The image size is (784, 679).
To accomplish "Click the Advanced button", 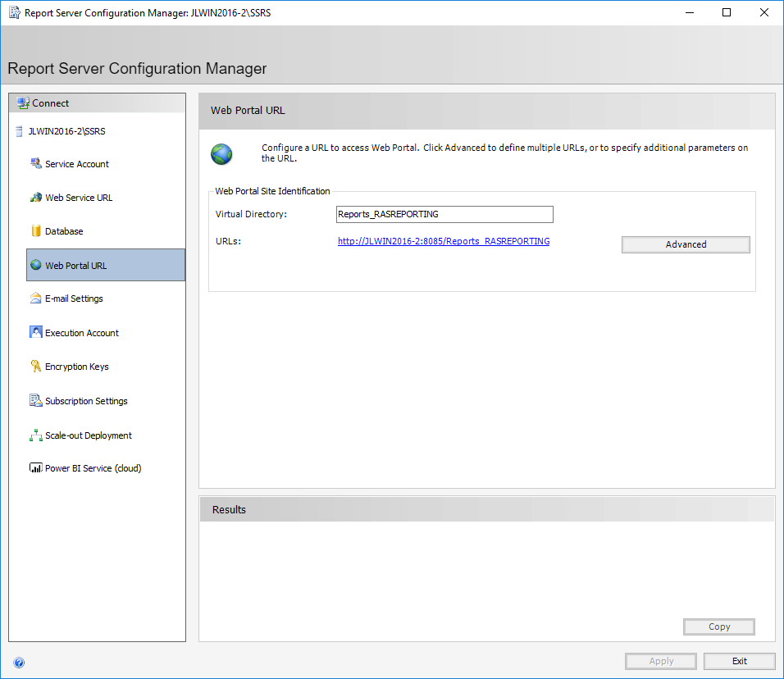I will pyautogui.click(x=686, y=244).
